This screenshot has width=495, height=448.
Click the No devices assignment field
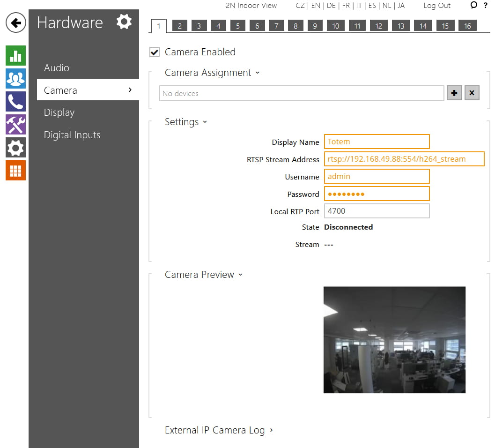coord(302,93)
